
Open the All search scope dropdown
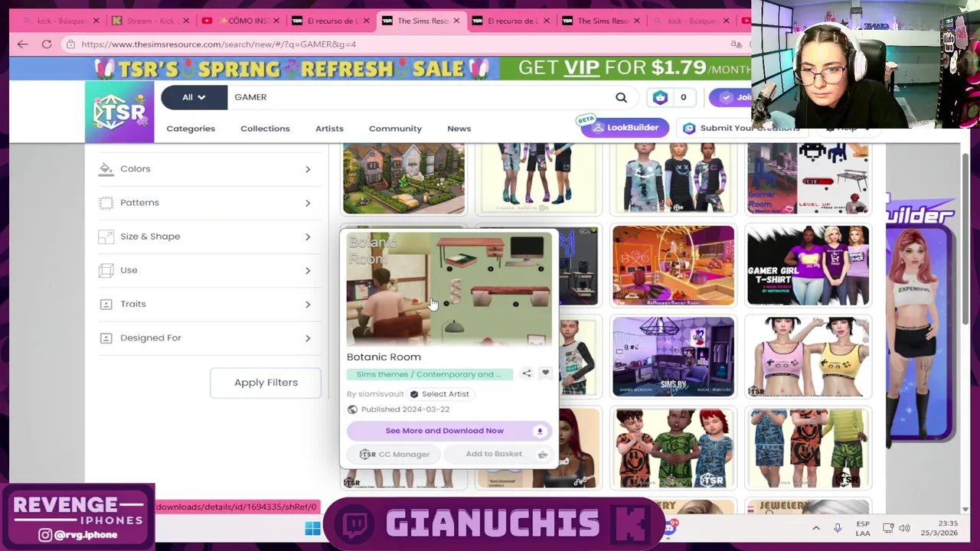pos(194,97)
